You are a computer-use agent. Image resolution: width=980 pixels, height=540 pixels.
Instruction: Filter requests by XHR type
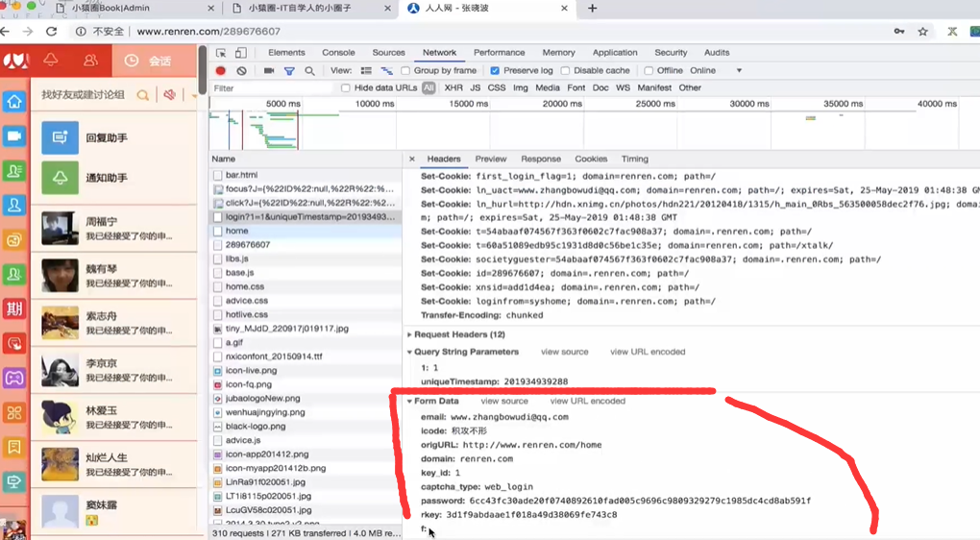pyautogui.click(x=453, y=88)
